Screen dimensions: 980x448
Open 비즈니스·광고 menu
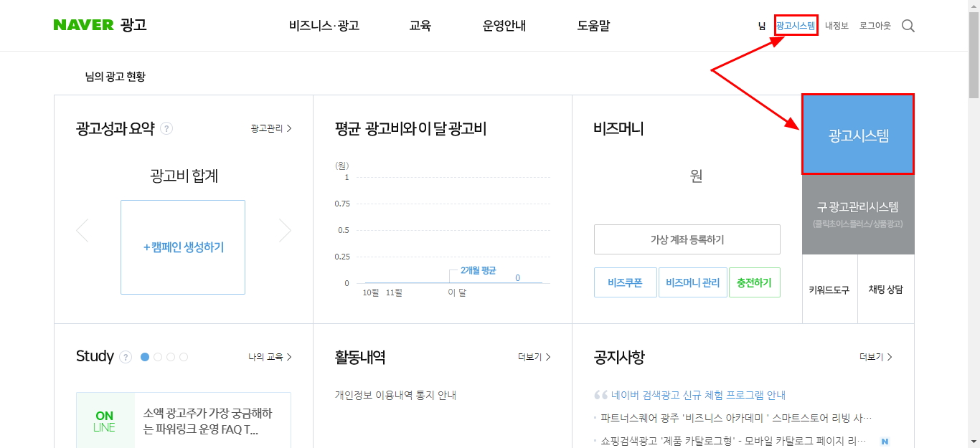(324, 26)
